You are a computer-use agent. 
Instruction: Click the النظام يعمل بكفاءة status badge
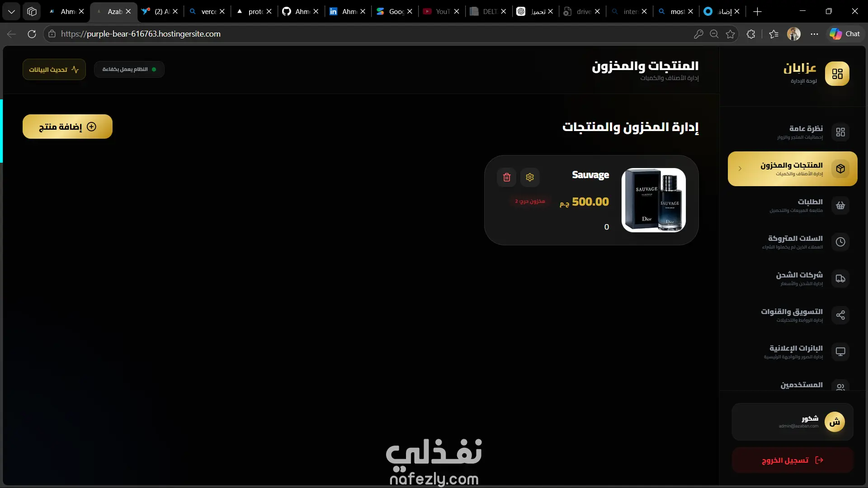coord(129,70)
